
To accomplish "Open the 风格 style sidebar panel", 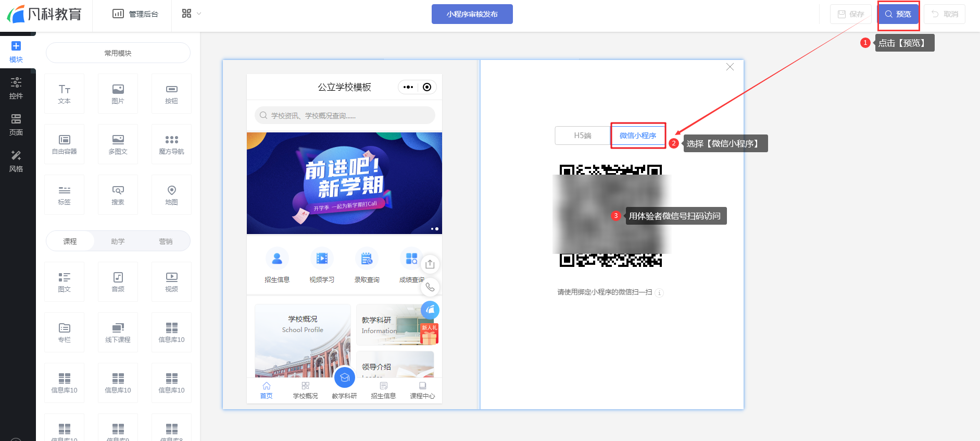I will 16,161.
